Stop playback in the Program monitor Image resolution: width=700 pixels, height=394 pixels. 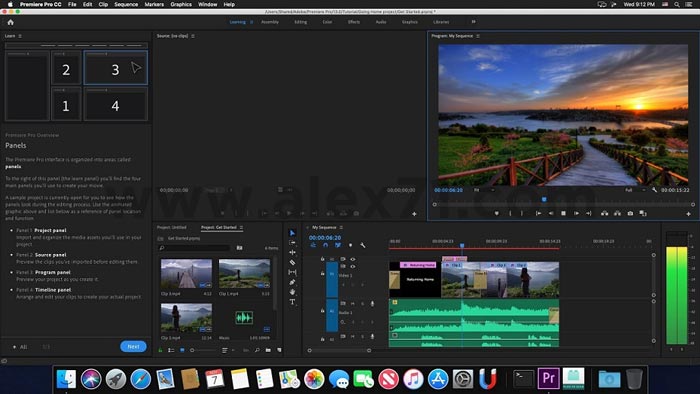tap(563, 213)
